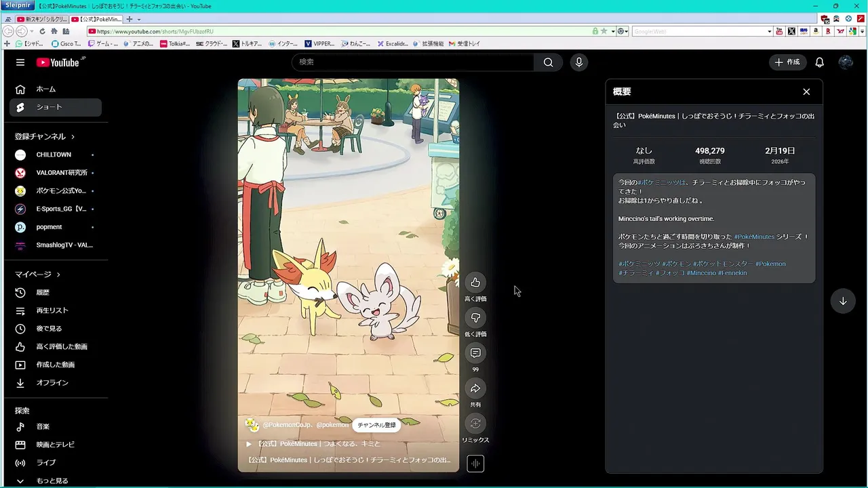Open オフライン downloads
The width and height of the screenshot is (868, 488).
point(56,383)
